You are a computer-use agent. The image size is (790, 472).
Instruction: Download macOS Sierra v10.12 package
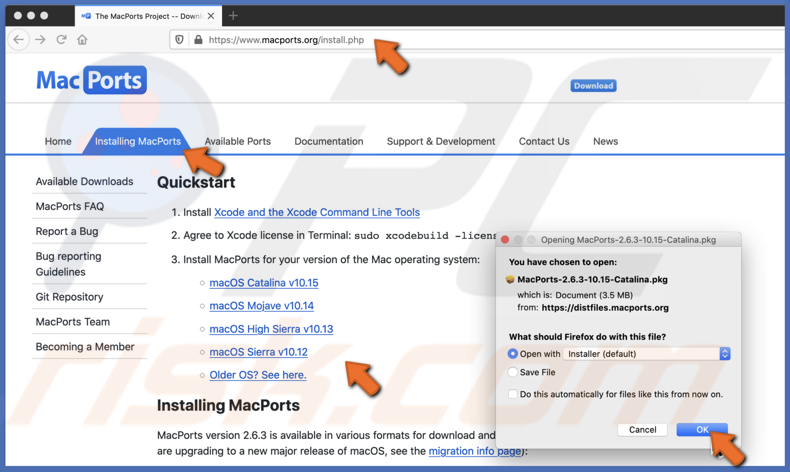258,352
